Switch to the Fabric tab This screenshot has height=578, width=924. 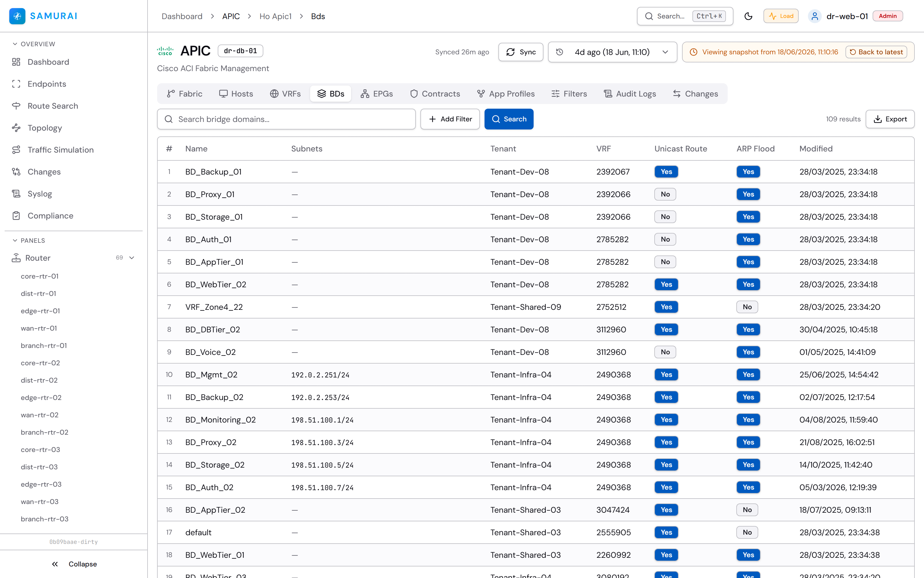185,94
